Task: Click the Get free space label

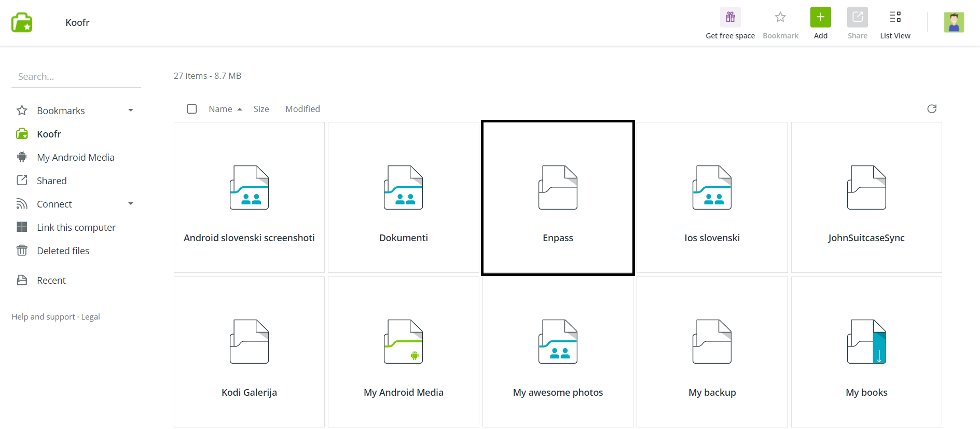Action: click(730, 36)
